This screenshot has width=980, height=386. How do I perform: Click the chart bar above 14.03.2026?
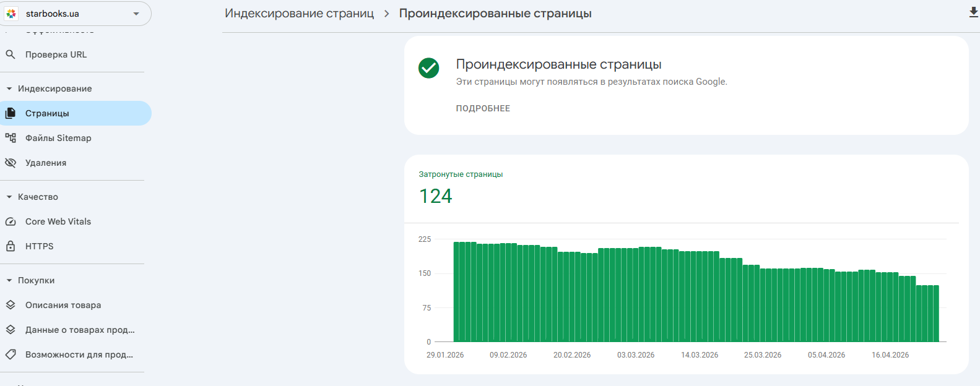[700, 296]
